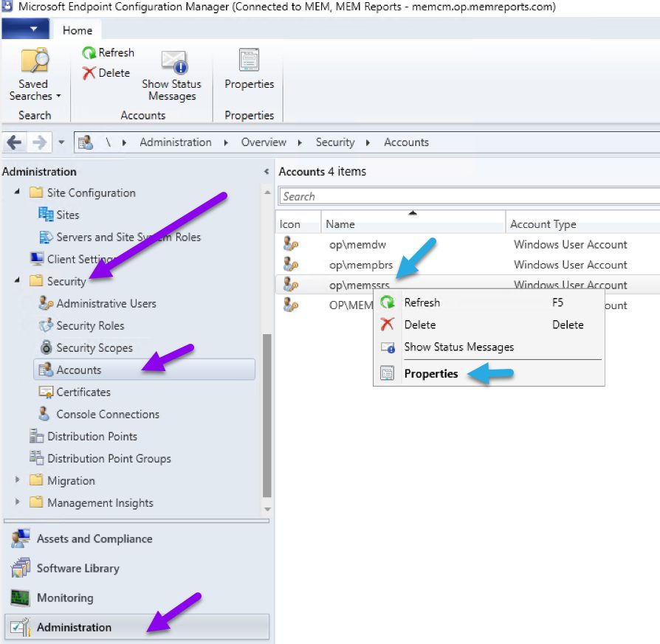Screen dimensions: 660x644
Task: Click Accounts in the breadcrumb path
Action: 406,142
